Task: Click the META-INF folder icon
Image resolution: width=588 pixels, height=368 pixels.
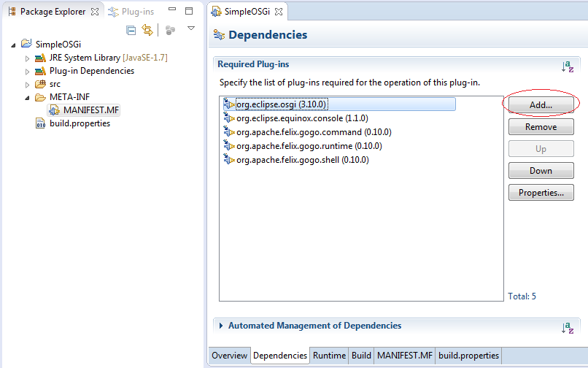Action: pos(40,97)
